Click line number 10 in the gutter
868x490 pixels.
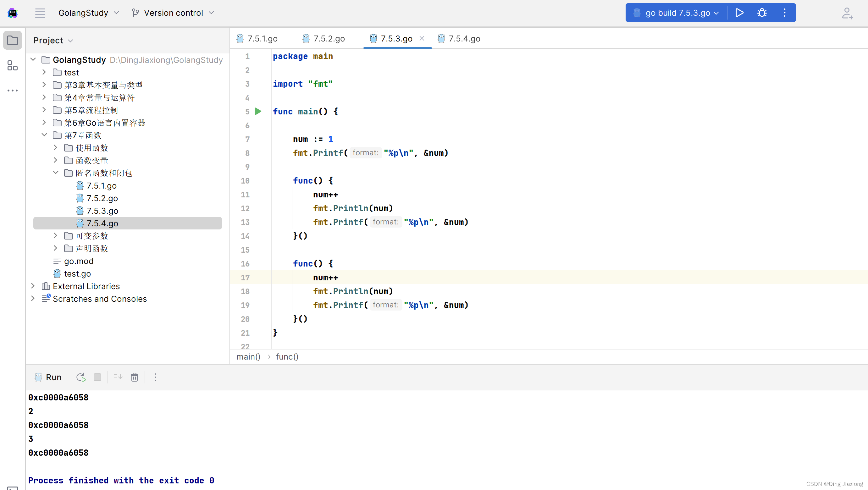coord(245,180)
